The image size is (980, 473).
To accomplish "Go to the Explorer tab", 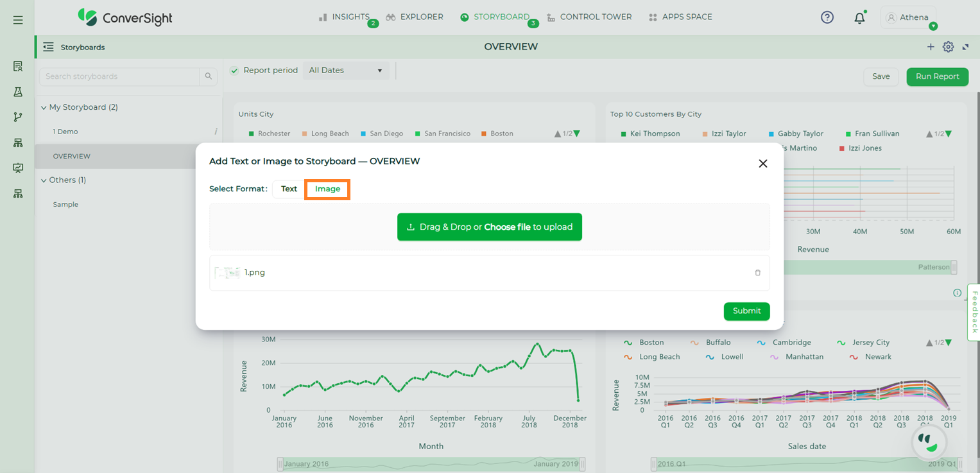I will click(415, 17).
